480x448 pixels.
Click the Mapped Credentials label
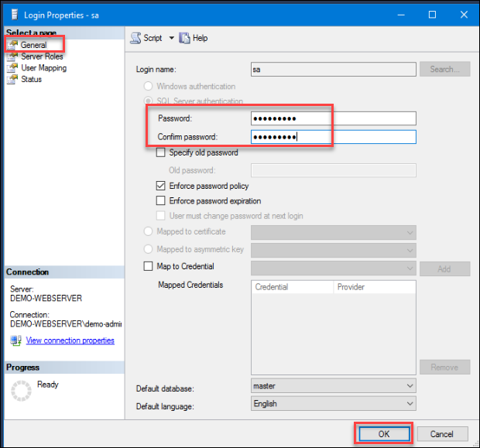tap(190, 285)
